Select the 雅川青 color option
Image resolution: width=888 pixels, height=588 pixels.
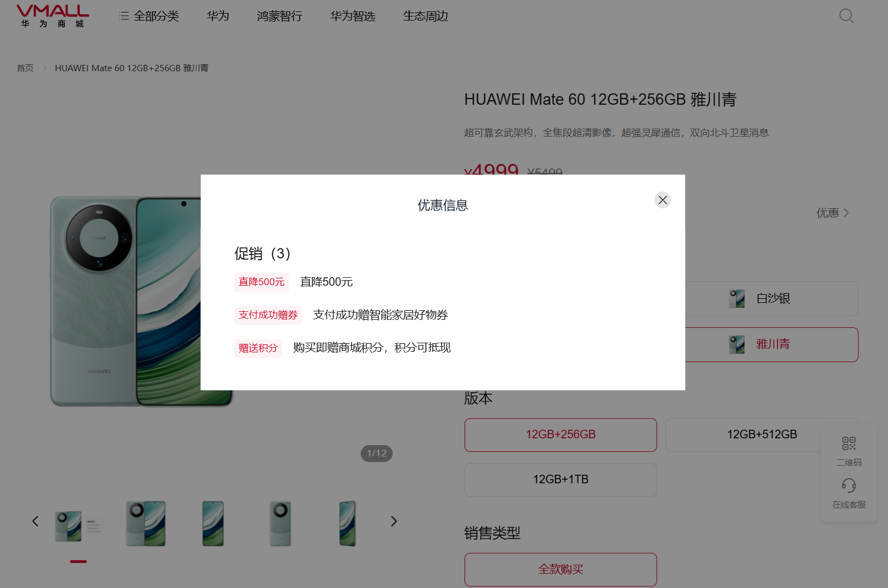click(772, 344)
